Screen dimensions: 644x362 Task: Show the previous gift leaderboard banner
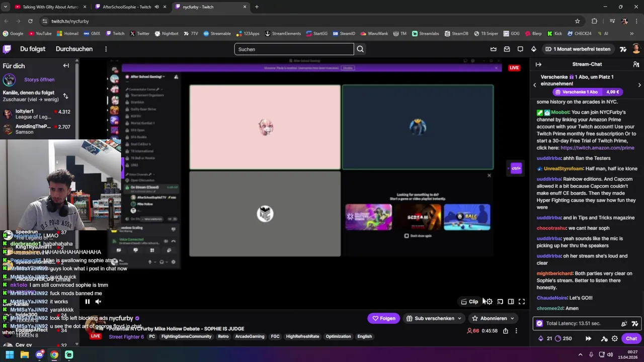[x=535, y=85]
